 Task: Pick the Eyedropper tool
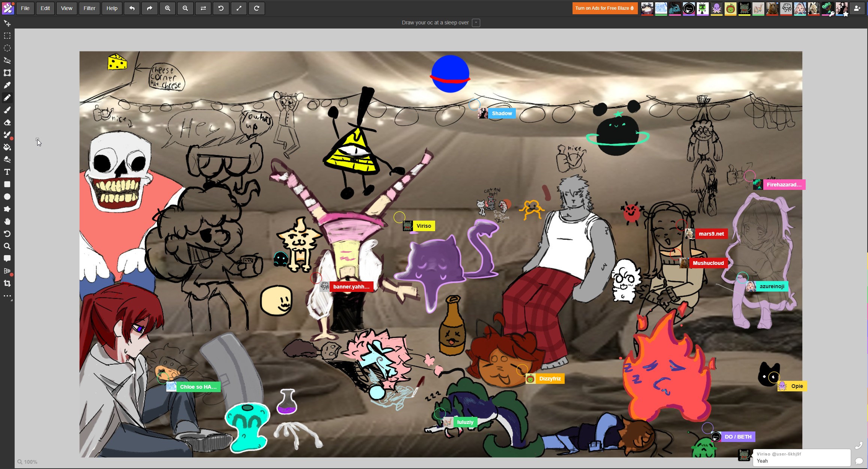[7, 85]
